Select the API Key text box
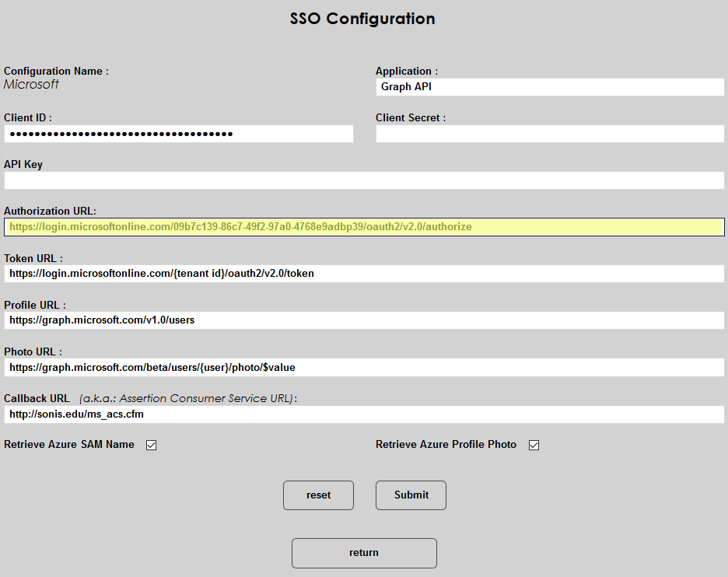 pyautogui.click(x=364, y=180)
